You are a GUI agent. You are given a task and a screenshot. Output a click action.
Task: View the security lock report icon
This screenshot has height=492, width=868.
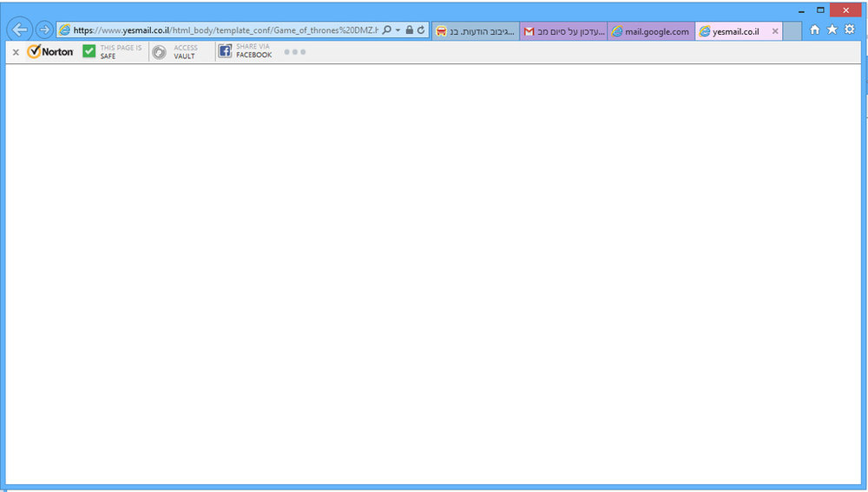(x=410, y=30)
